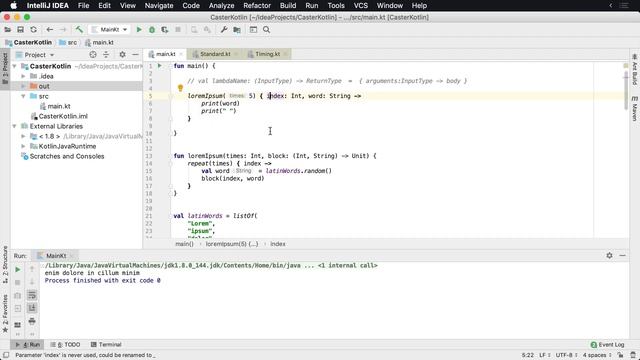Run with coverage icon in toolbar
Viewport: 640px width, 360px height.
(164, 30)
